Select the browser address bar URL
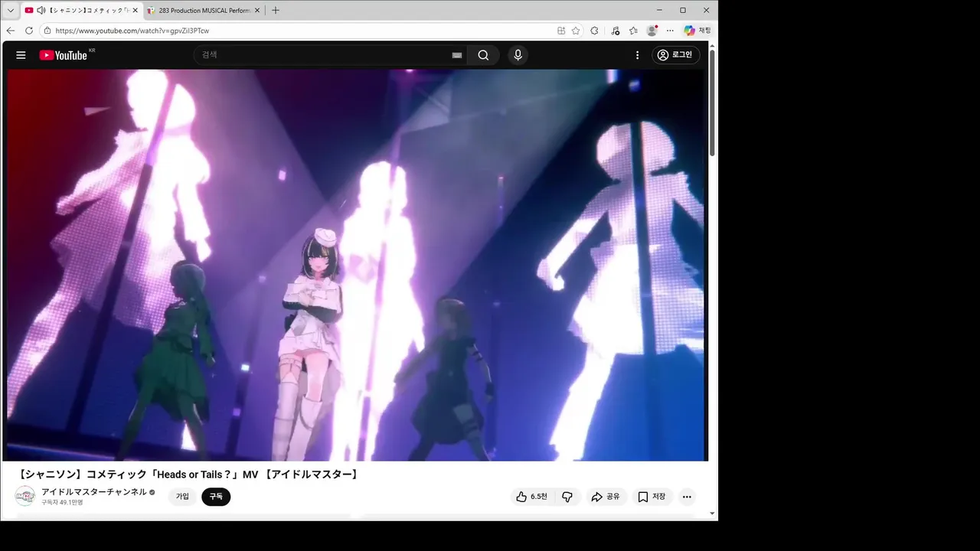 click(132, 31)
